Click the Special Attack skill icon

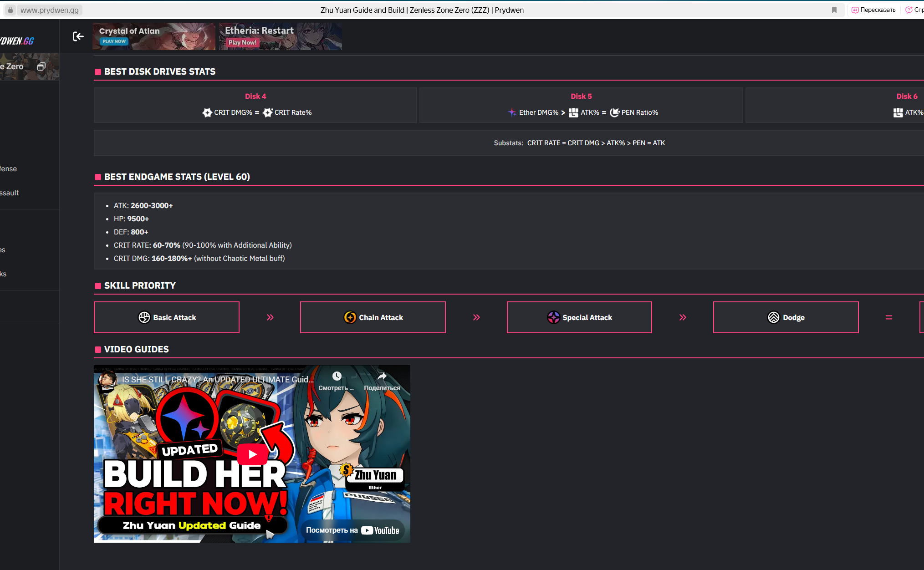[x=553, y=317]
